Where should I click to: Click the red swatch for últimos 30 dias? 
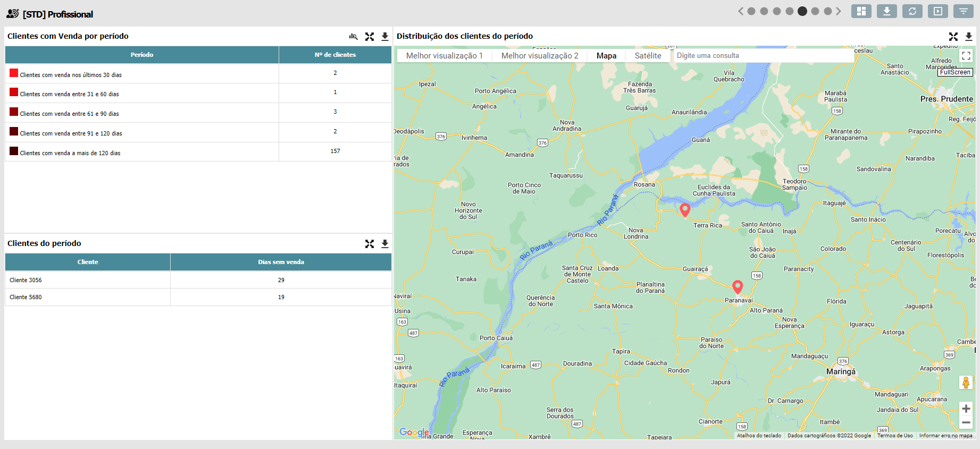pyautogui.click(x=14, y=73)
